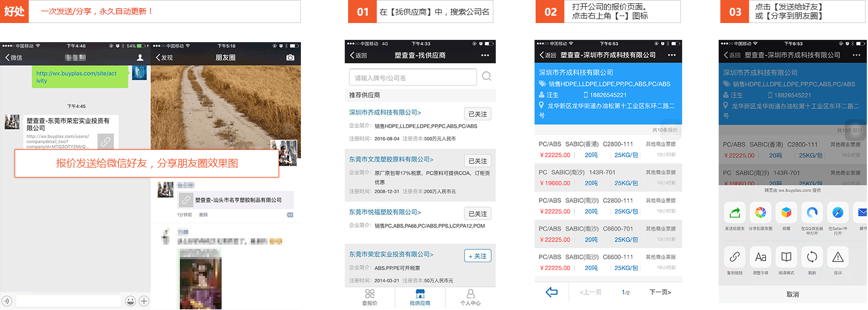Viewport: 868px width, 310px height.
Task: Tap 推荐供应商 section heading
Action: pos(364,95)
